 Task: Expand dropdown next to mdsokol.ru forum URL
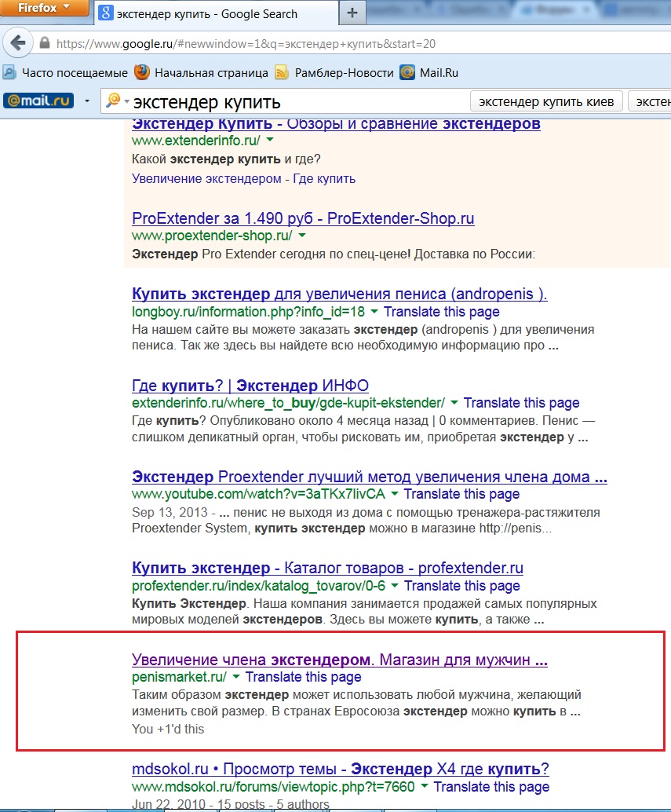(x=425, y=786)
